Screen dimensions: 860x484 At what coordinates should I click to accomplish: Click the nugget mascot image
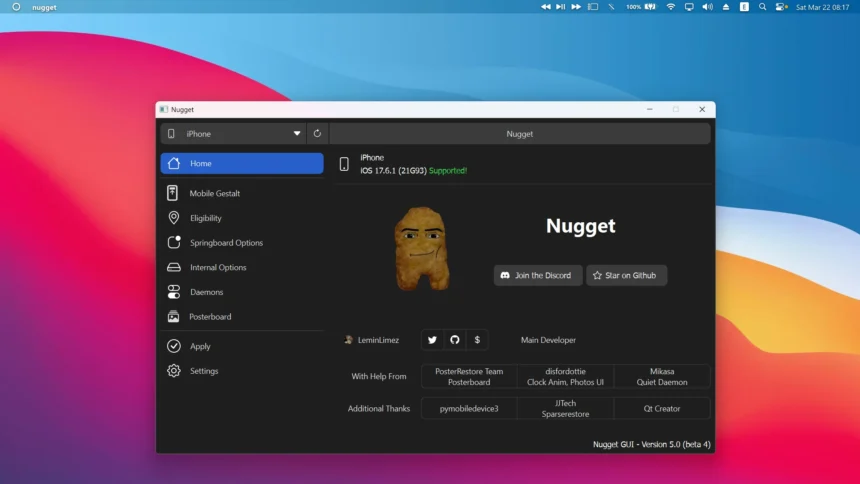421,249
